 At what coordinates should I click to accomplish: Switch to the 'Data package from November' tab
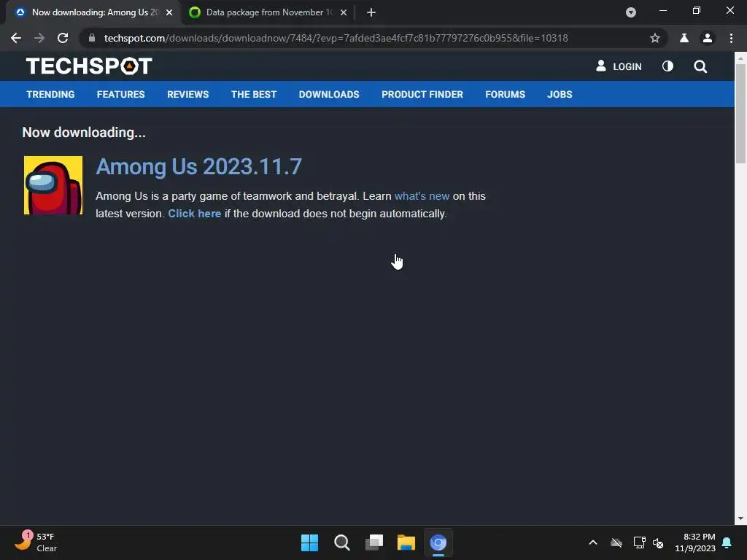(x=268, y=12)
